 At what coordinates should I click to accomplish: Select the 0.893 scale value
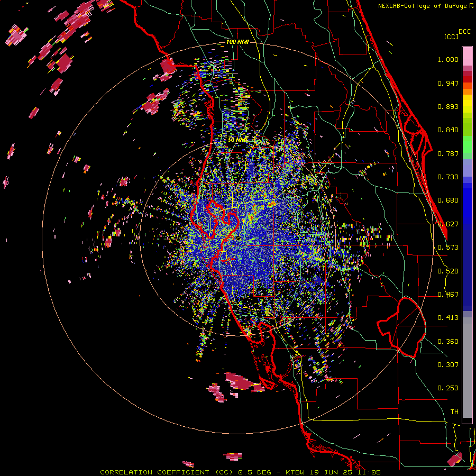[x=448, y=106]
